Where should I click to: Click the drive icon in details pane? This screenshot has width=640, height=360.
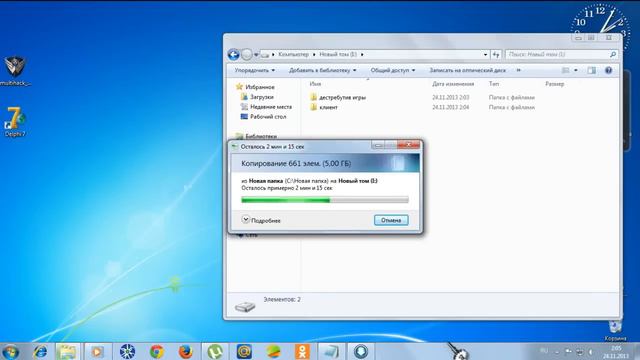click(x=245, y=307)
